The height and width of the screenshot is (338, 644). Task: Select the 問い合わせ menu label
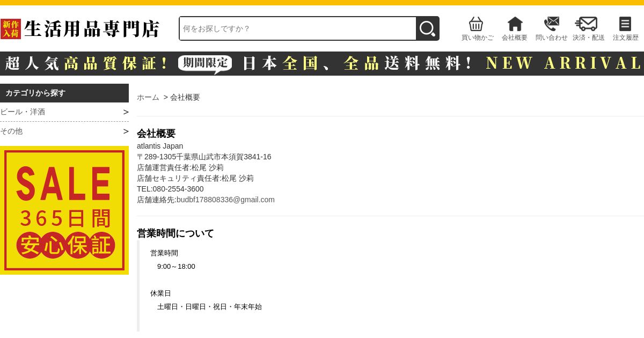(x=551, y=38)
